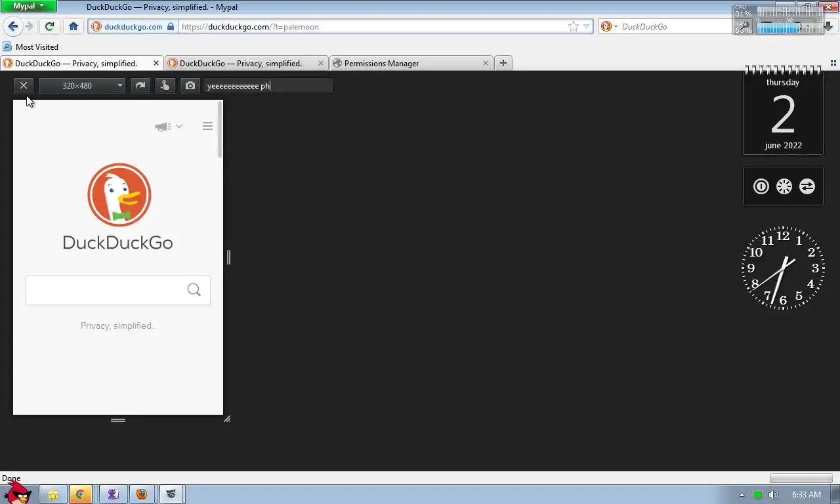Screen dimensions: 840x504
Task: Close the first DuckDuckGo tab
Action: click(156, 63)
